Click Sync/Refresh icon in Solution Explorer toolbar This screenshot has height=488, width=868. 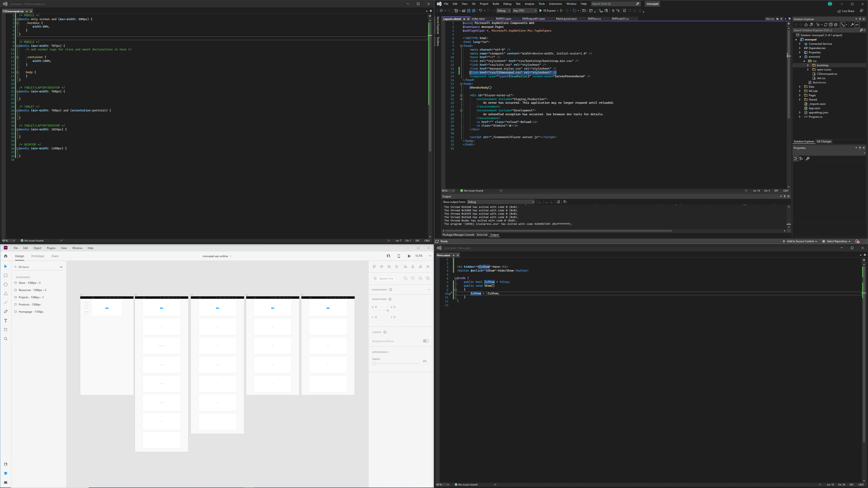(826, 25)
